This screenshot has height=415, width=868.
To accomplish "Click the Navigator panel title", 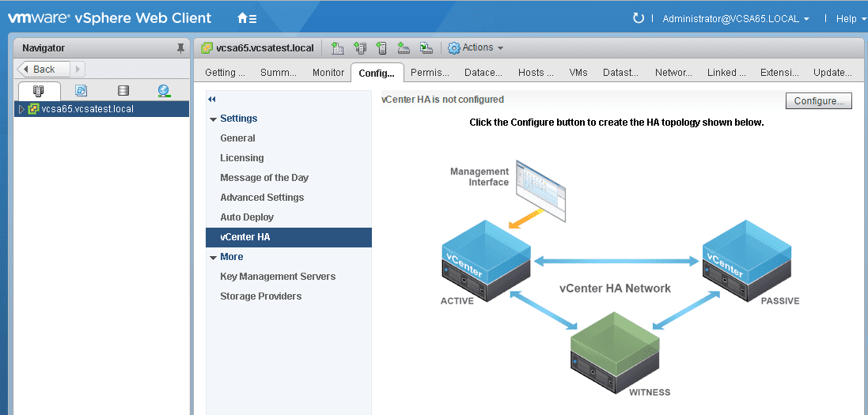I will (x=44, y=48).
